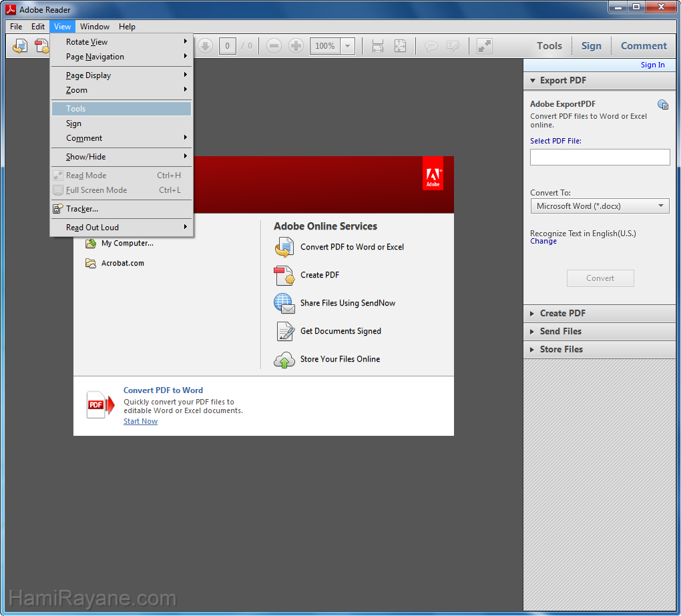681x616 pixels.
Task: Open the Read Out Loud submenu
Action: pos(122,228)
